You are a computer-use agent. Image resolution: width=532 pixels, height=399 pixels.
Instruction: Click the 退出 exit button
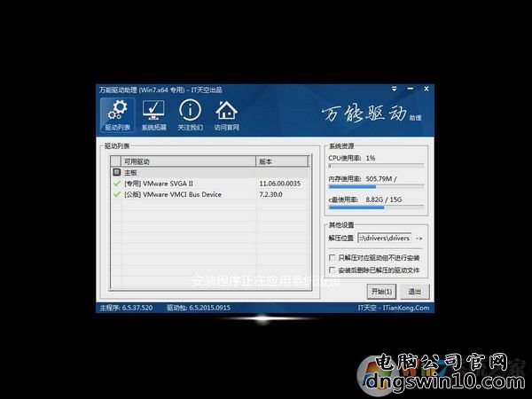415,292
